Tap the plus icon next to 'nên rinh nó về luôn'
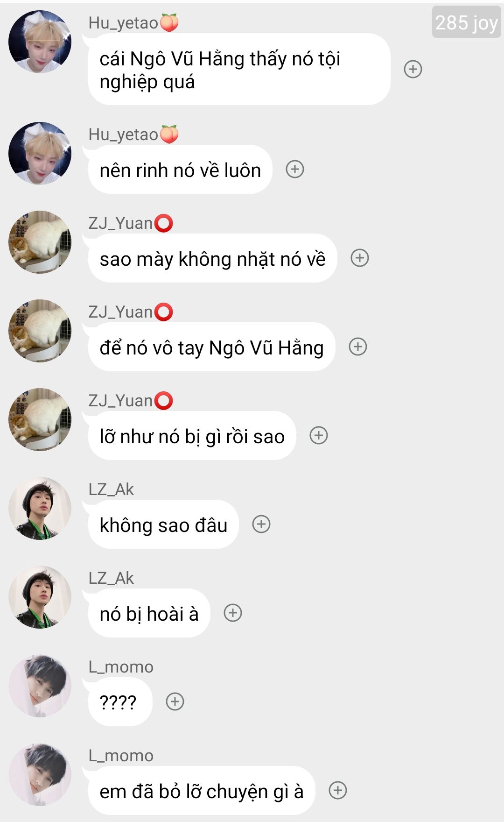The width and height of the screenshot is (504, 822). 295,169
